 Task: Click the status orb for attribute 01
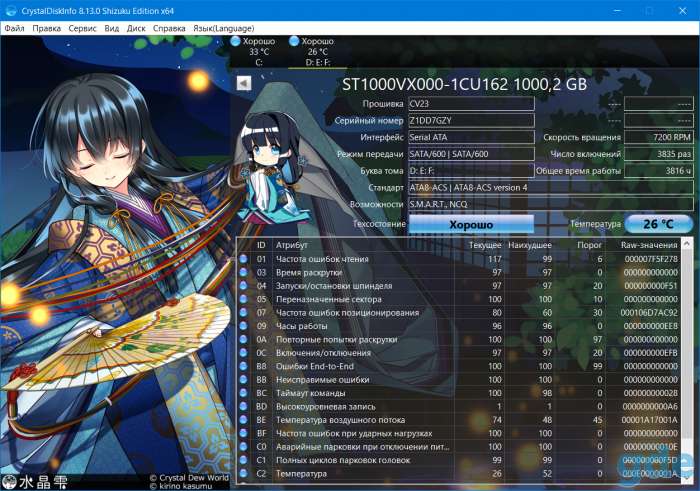[x=243, y=259]
